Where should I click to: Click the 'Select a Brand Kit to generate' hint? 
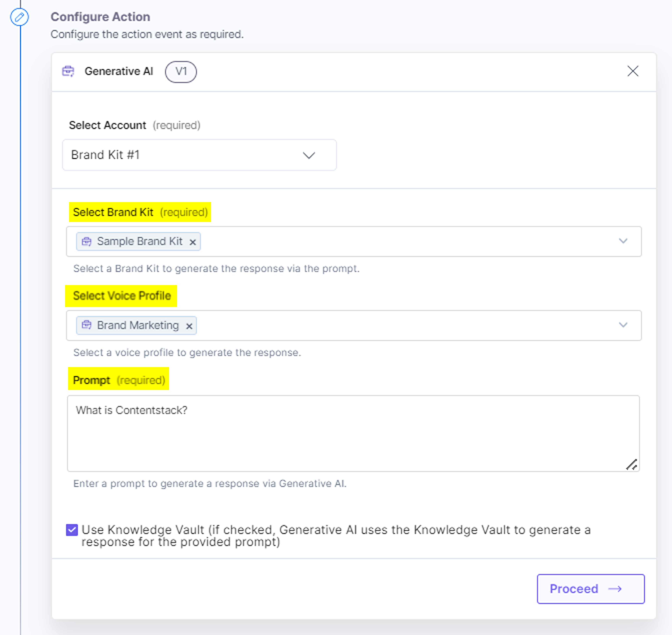[x=216, y=268]
